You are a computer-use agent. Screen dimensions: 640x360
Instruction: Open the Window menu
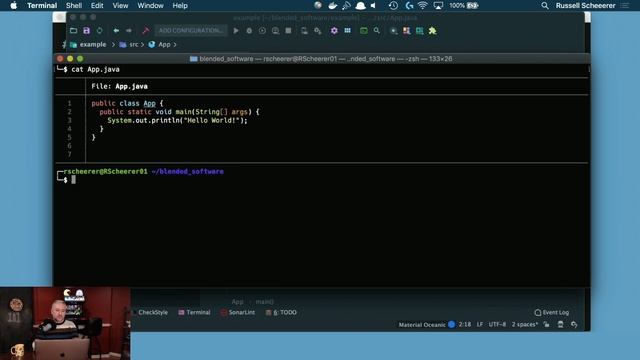[150, 6]
